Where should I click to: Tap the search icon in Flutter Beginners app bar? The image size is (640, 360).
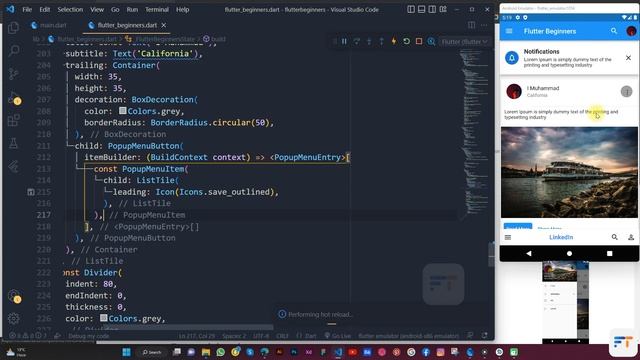point(614,31)
